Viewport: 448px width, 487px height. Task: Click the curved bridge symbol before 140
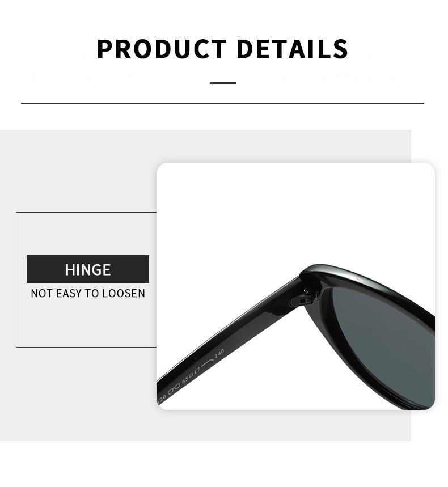pyautogui.click(x=207, y=363)
